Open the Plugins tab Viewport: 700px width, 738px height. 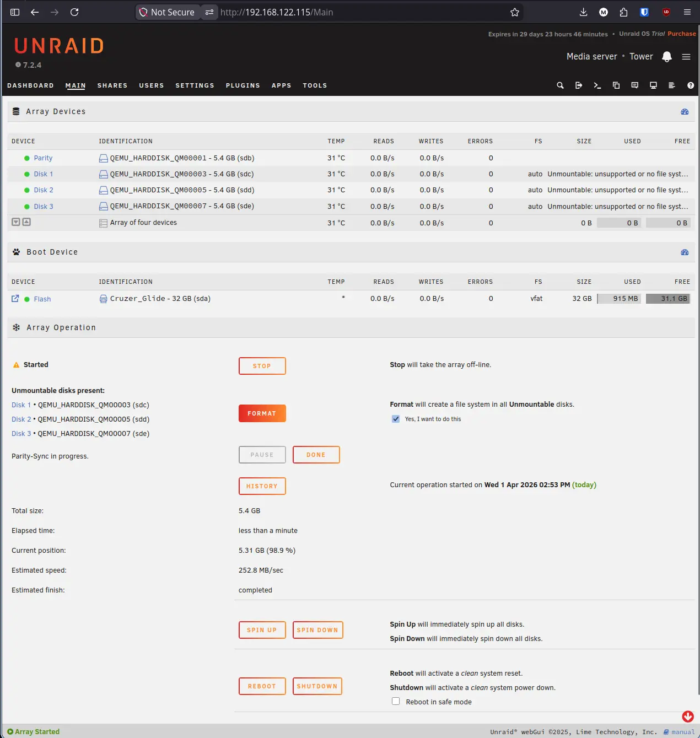click(x=243, y=85)
